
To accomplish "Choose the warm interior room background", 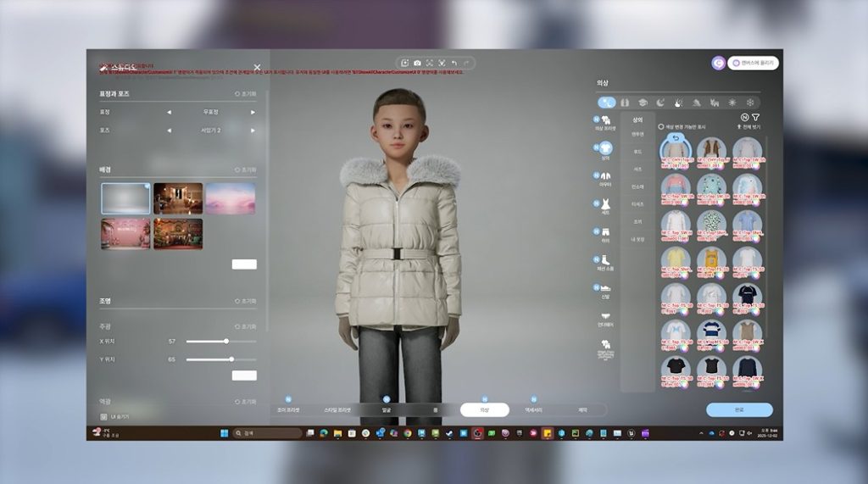I will tap(178, 198).
